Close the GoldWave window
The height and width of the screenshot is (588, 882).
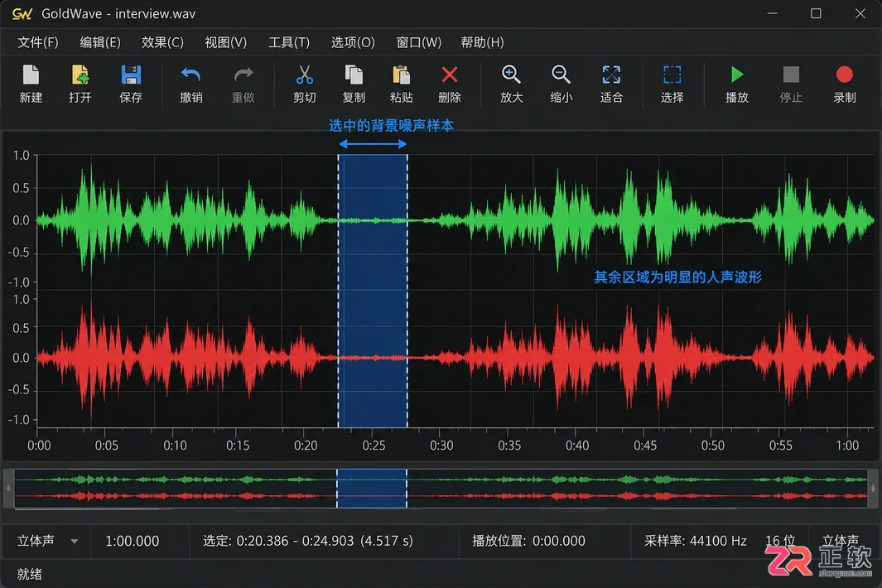pos(860,13)
